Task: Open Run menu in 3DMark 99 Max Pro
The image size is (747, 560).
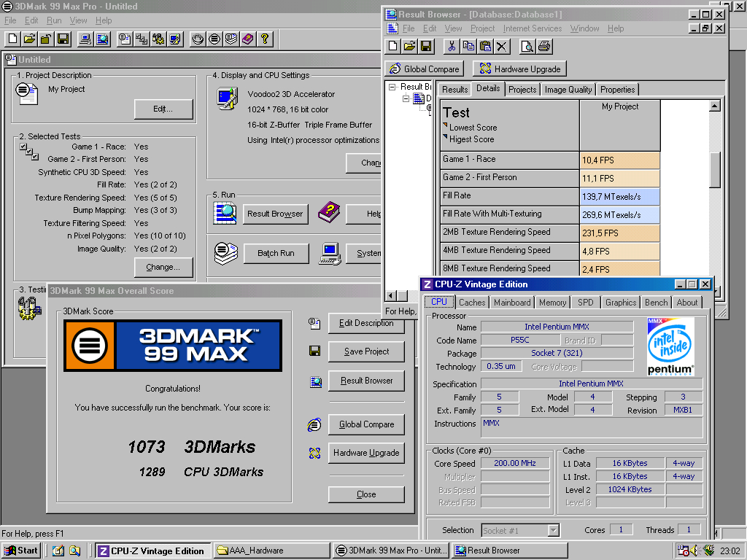Action: tap(54, 20)
